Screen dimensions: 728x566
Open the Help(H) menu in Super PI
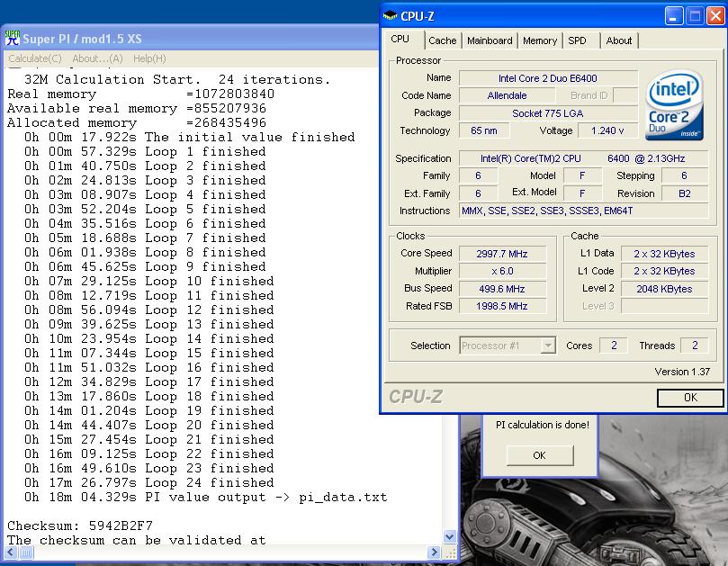point(149,58)
